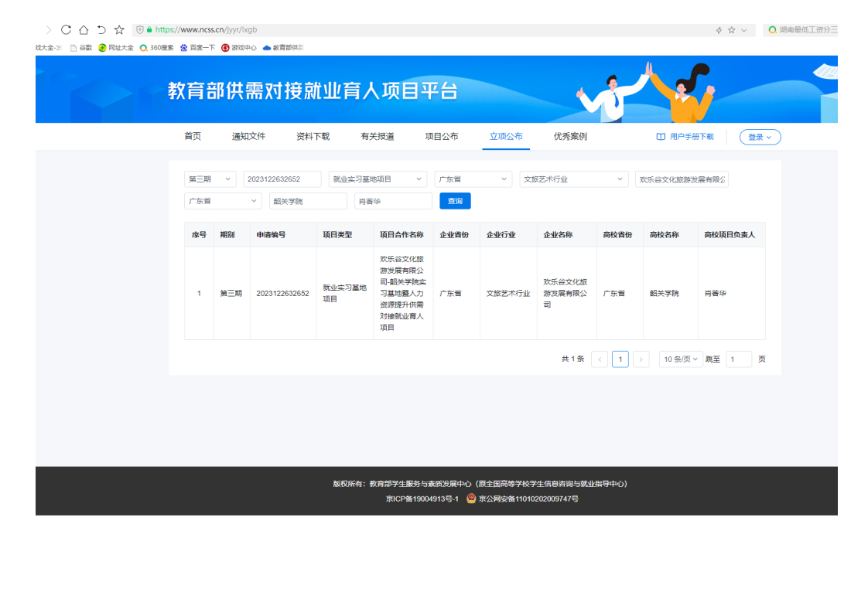The image size is (868, 613).
Task: Go to the 通知文件 menu item
Action: click(x=248, y=137)
